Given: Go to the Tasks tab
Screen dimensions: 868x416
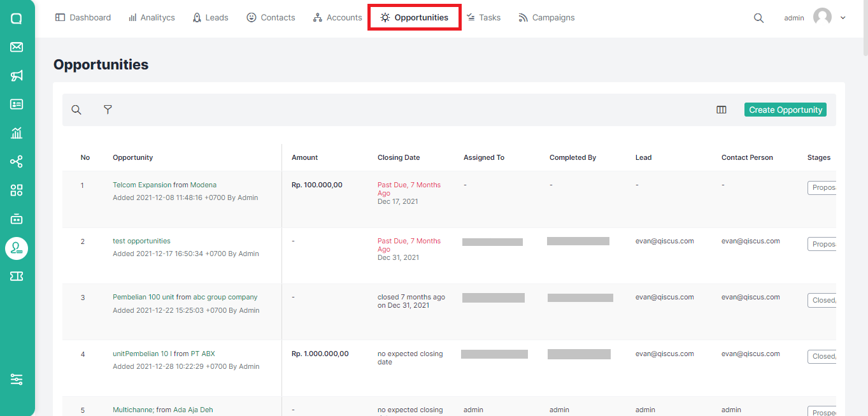Looking at the screenshot, I should (483, 18).
